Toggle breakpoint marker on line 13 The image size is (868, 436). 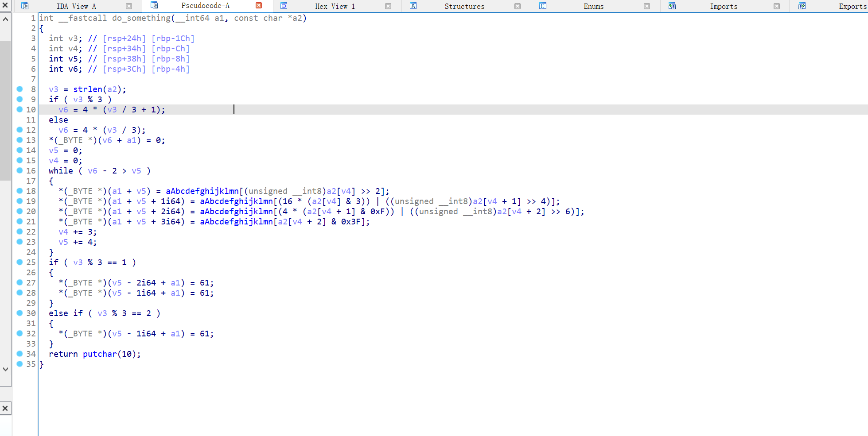tap(20, 140)
